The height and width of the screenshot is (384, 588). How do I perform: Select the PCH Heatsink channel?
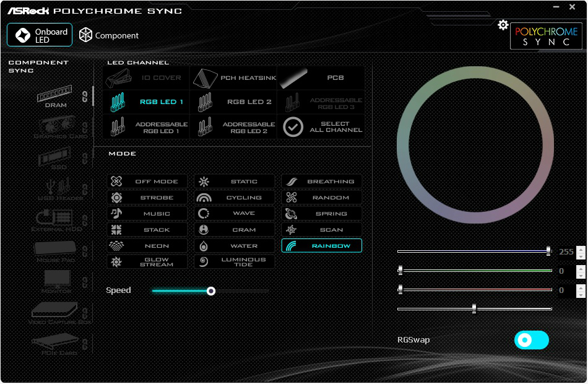[233, 77]
